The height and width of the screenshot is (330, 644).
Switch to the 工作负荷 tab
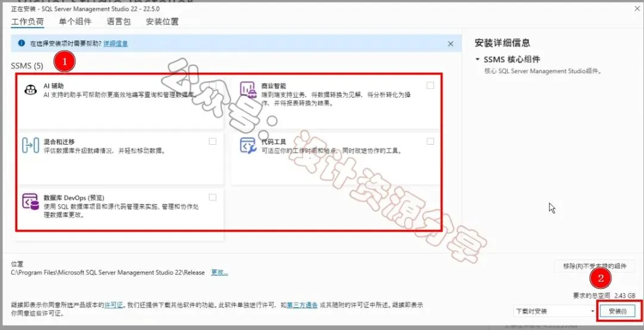tap(27, 22)
